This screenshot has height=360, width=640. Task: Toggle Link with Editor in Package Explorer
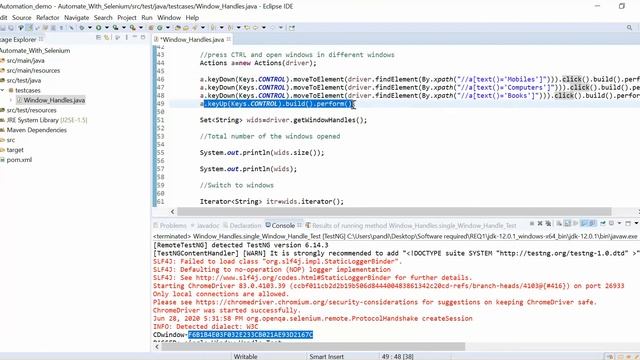[x=107, y=38]
